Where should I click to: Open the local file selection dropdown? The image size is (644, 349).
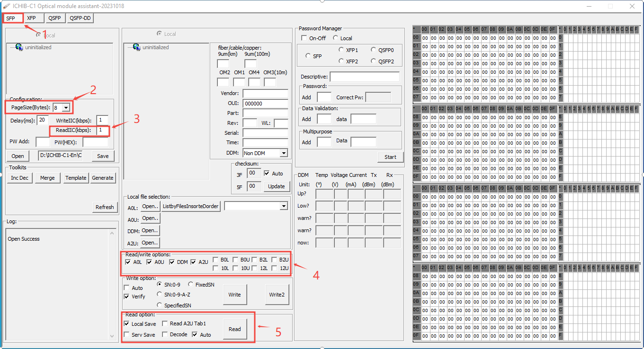[283, 206]
